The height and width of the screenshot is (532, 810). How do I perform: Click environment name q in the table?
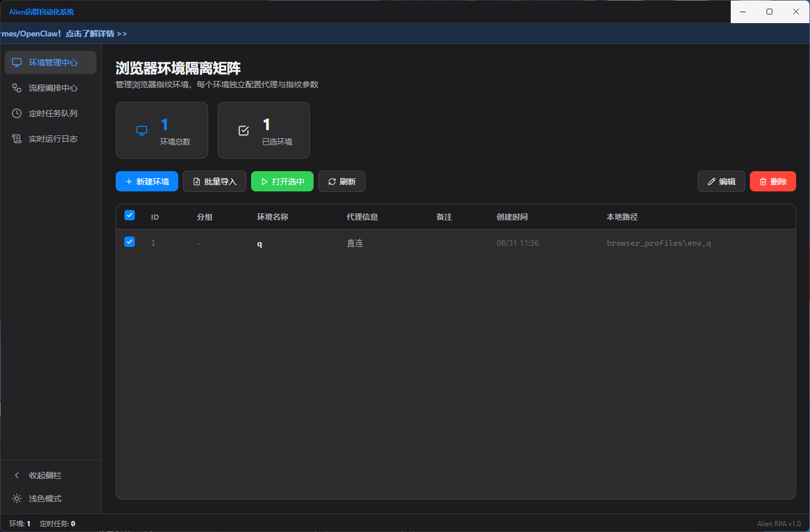coord(260,244)
